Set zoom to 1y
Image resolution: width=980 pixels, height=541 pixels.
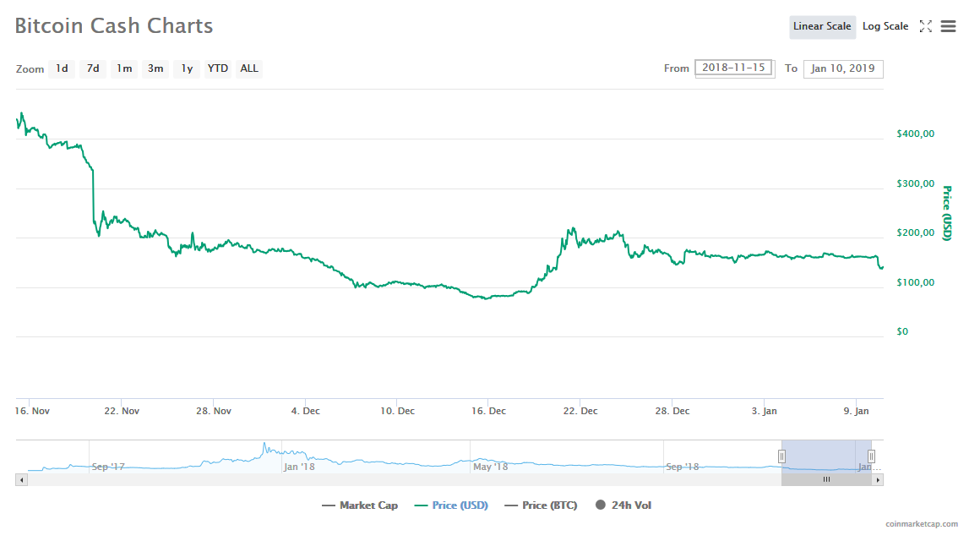click(x=187, y=68)
